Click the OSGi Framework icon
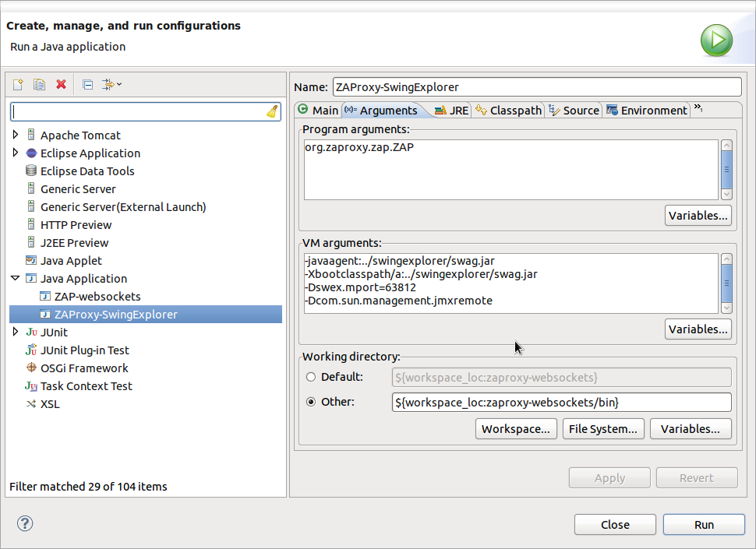The image size is (756, 549). [31, 368]
